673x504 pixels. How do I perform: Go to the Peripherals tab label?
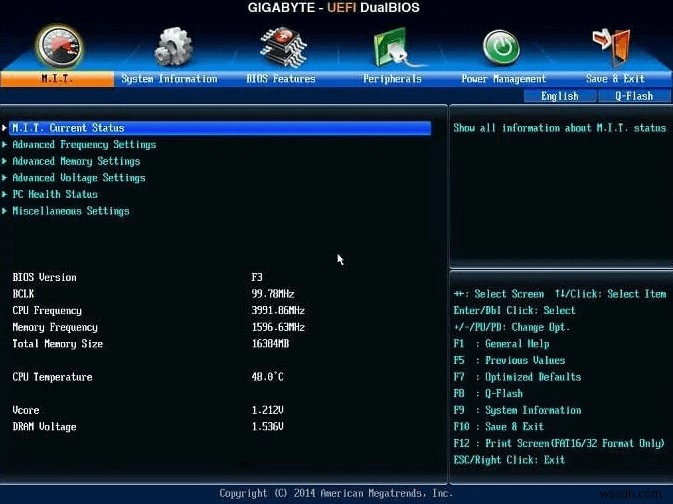click(x=392, y=79)
